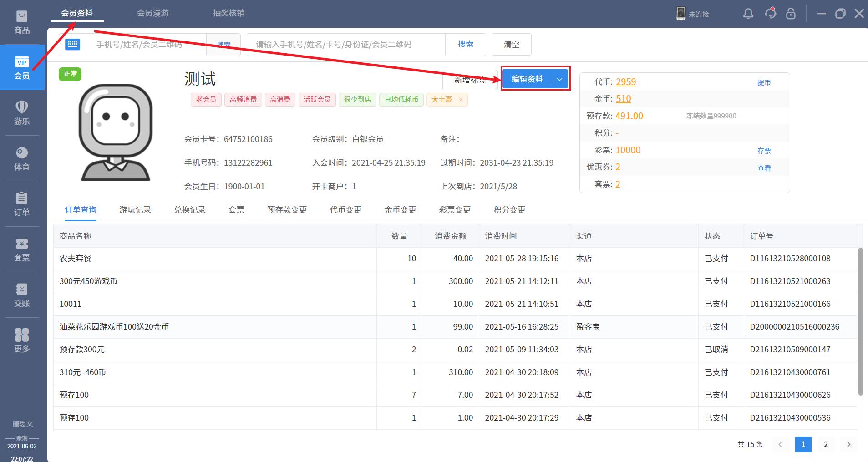The image size is (868, 462).
Task: Click page 1 pagination button
Action: 803,444
